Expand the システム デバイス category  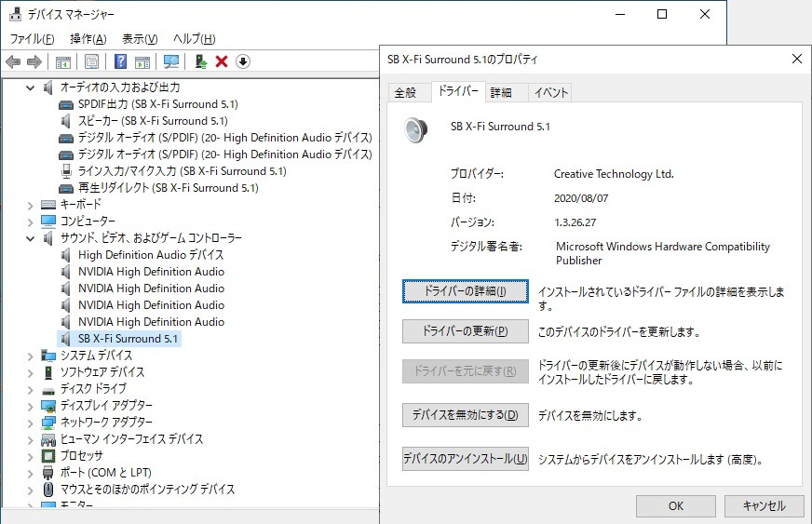pos(31,356)
